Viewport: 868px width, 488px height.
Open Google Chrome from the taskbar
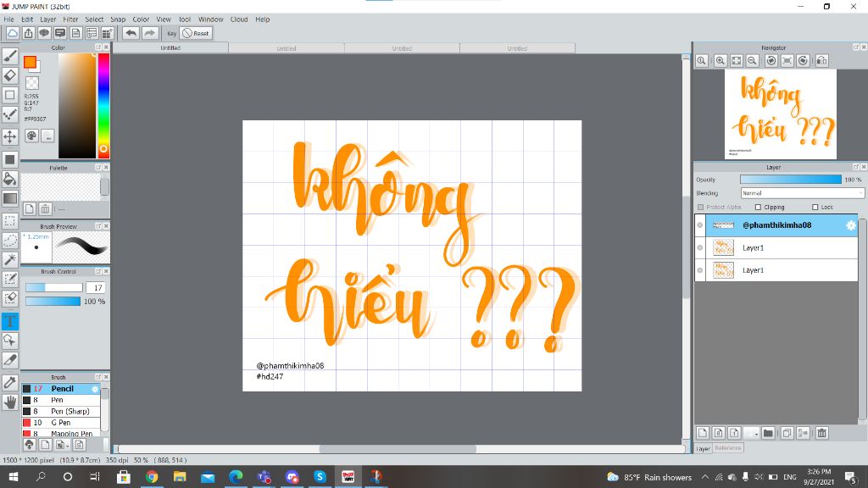pyautogui.click(x=152, y=477)
